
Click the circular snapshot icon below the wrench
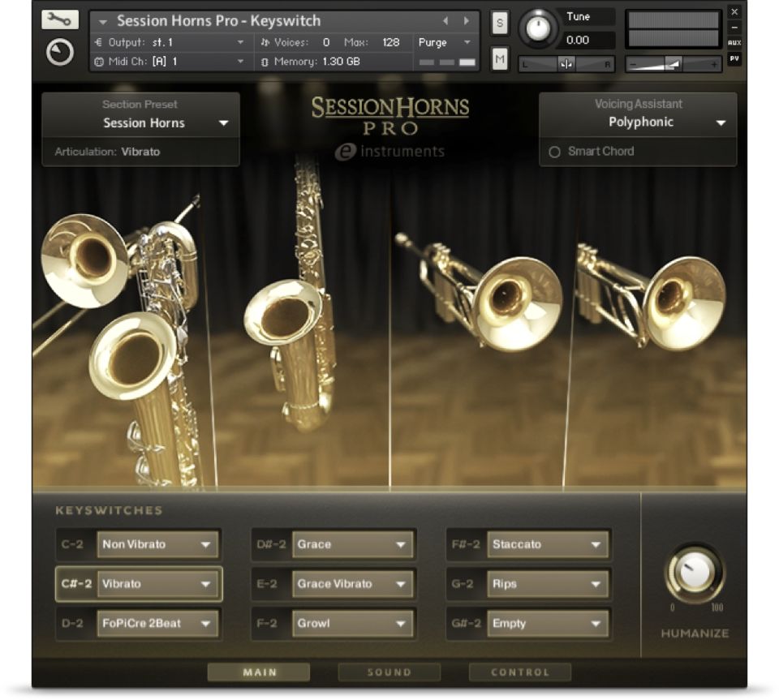point(59,53)
